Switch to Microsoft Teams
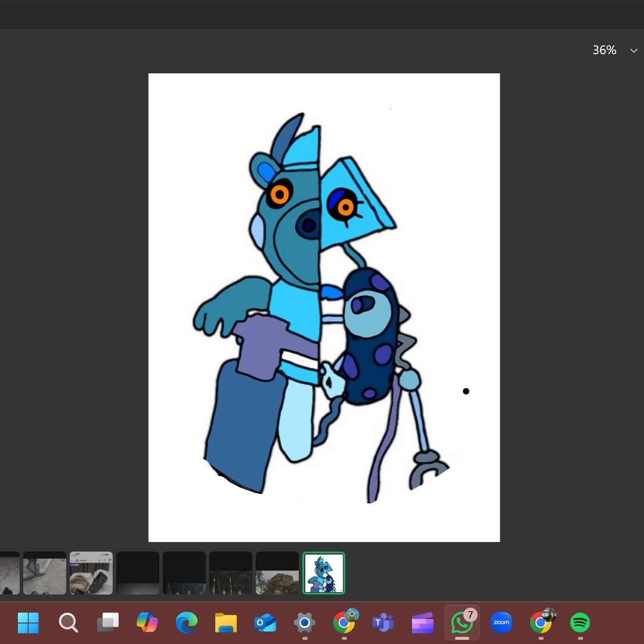Image resolution: width=644 pixels, height=644 pixels. (x=383, y=623)
